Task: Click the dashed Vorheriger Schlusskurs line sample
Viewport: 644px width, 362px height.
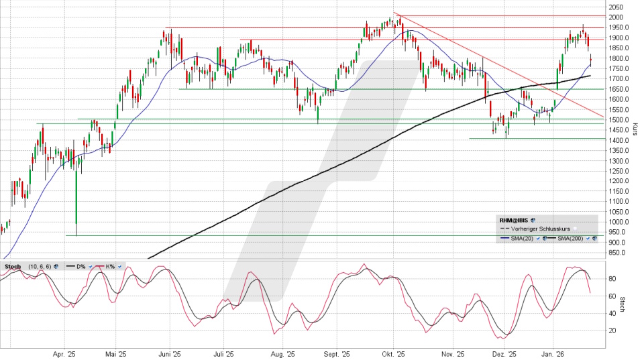Action: pos(503,229)
